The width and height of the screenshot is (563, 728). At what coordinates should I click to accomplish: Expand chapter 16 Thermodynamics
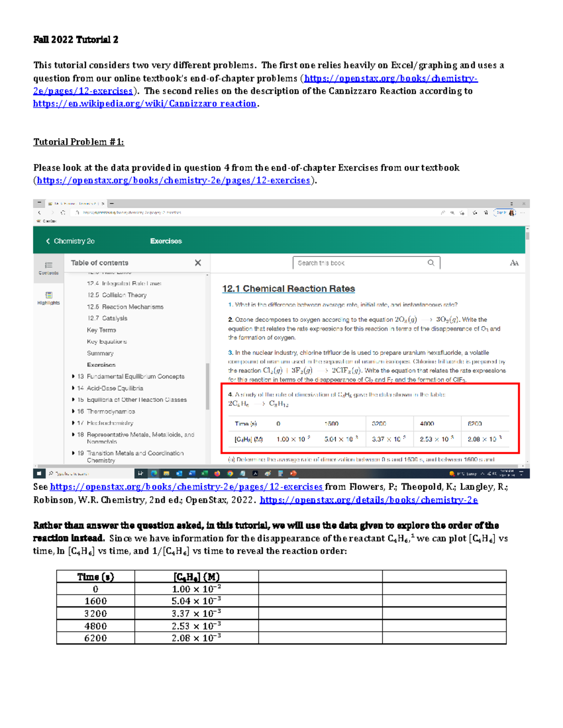click(73, 411)
